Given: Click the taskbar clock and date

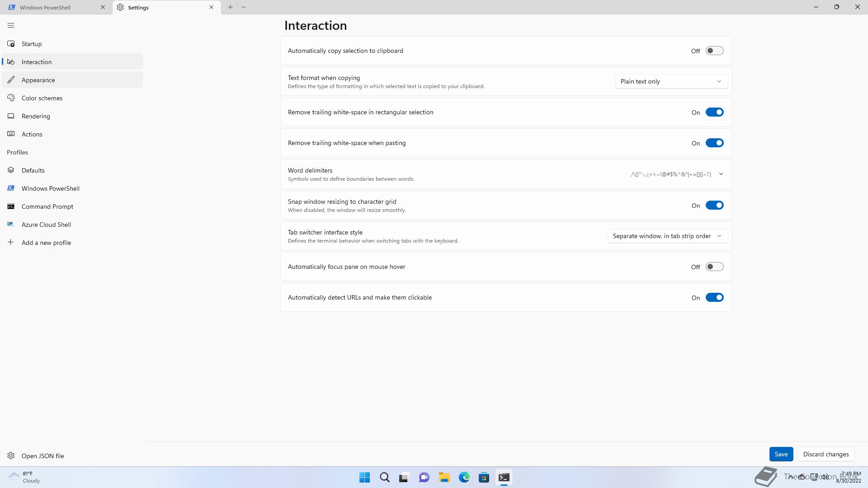Looking at the screenshot, I should coord(849,477).
